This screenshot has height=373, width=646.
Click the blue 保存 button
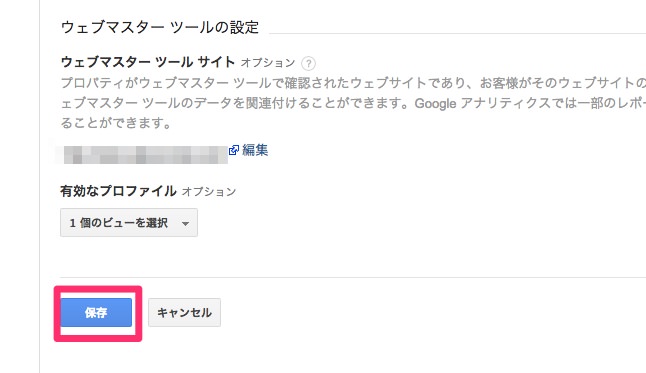[x=96, y=312]
